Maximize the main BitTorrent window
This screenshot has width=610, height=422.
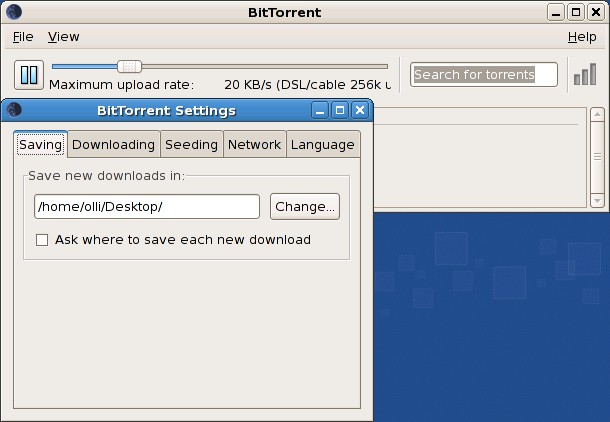[576, 12]
